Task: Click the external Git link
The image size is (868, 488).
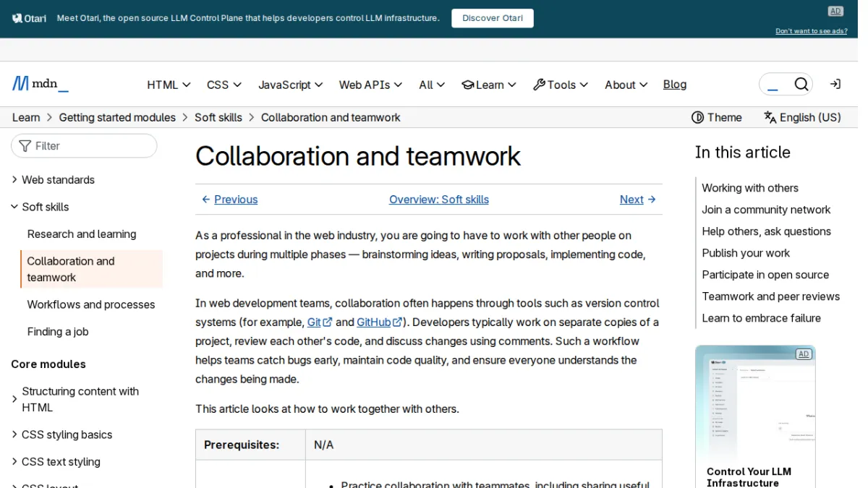Action: pos(320,322)
